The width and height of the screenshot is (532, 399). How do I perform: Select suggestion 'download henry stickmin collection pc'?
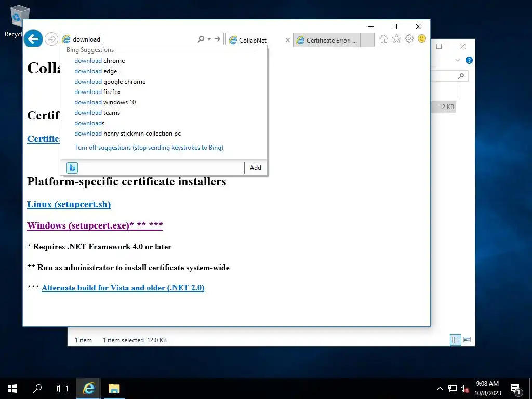[128, 134]
